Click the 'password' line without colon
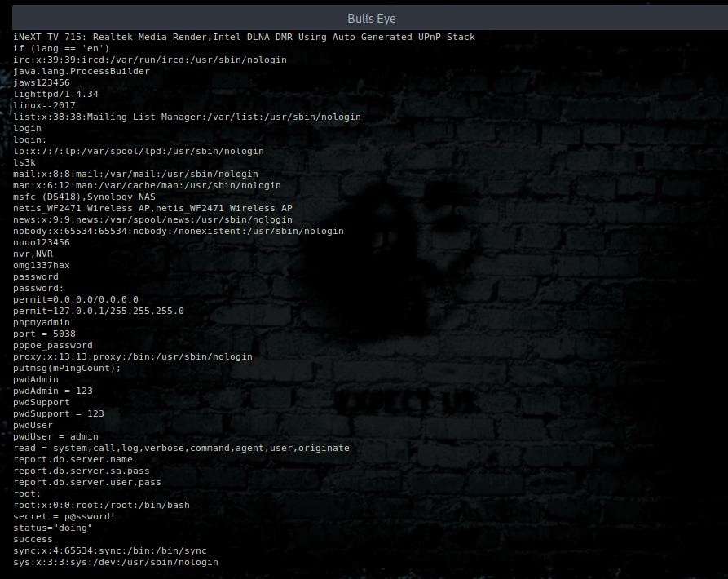 click(x=36, y=276)
